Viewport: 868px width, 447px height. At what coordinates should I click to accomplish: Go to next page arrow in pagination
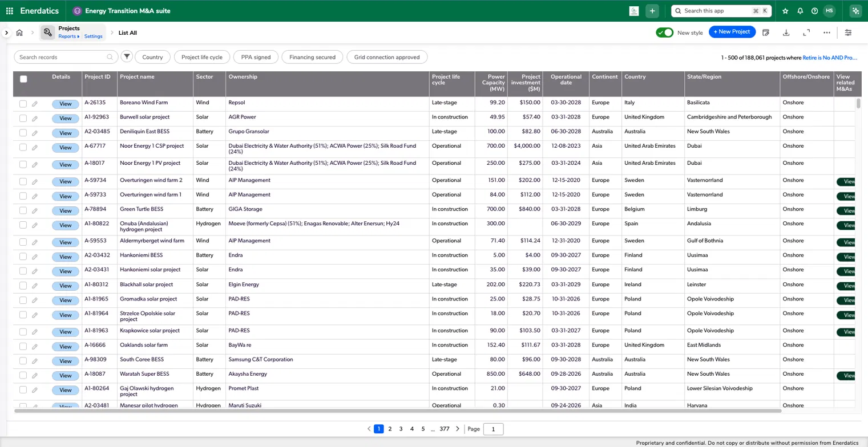point(458,429)
